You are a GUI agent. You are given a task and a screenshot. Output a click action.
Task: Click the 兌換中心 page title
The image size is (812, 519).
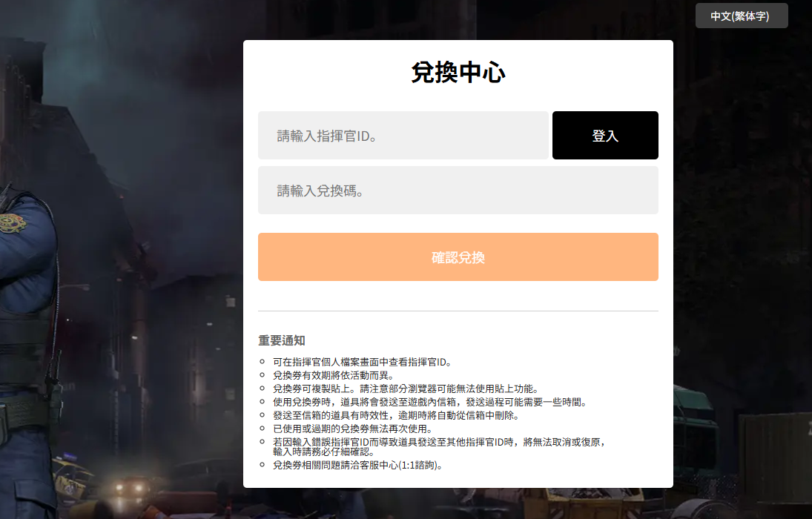tap(458, 73)
